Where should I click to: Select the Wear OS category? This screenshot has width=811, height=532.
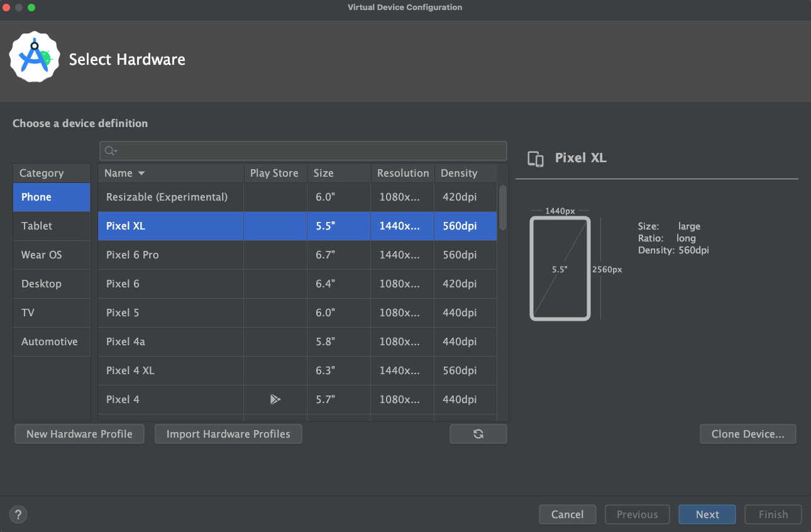pyautogui.click(x=41, y=255)
